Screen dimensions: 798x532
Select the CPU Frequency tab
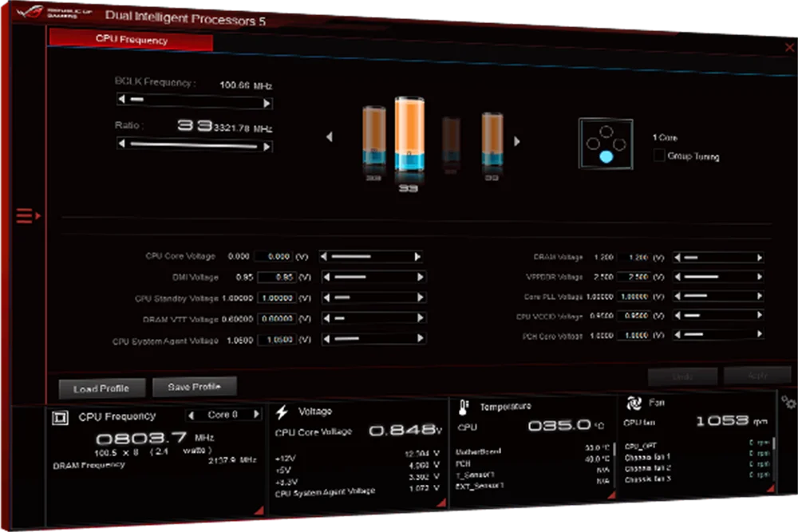tap(132, 40)
